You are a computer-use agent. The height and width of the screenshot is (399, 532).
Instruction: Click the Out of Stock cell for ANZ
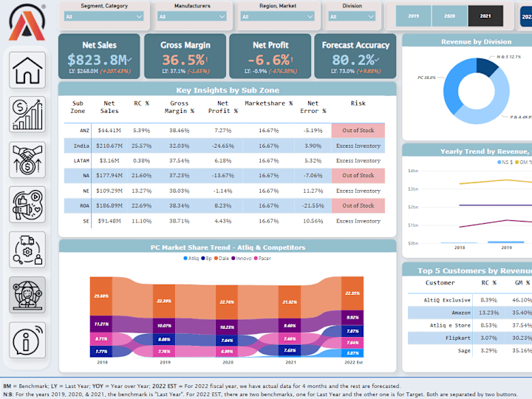click(358, 130)
